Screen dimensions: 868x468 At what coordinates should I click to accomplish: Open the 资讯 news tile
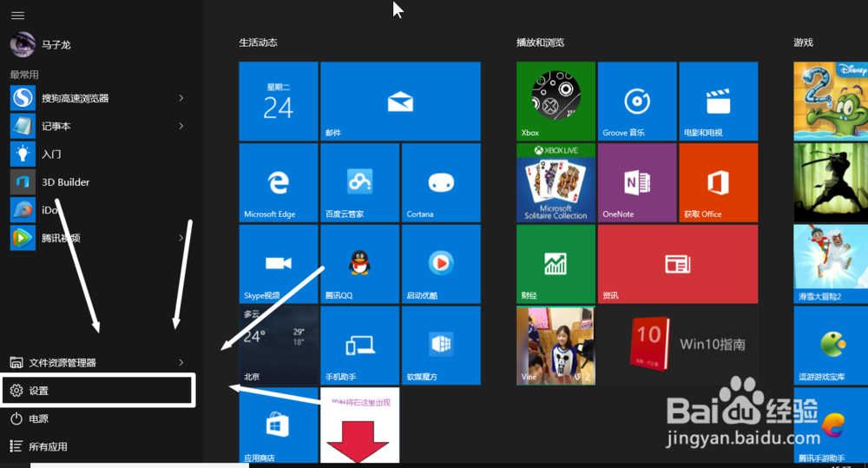[x=678, y=264]
